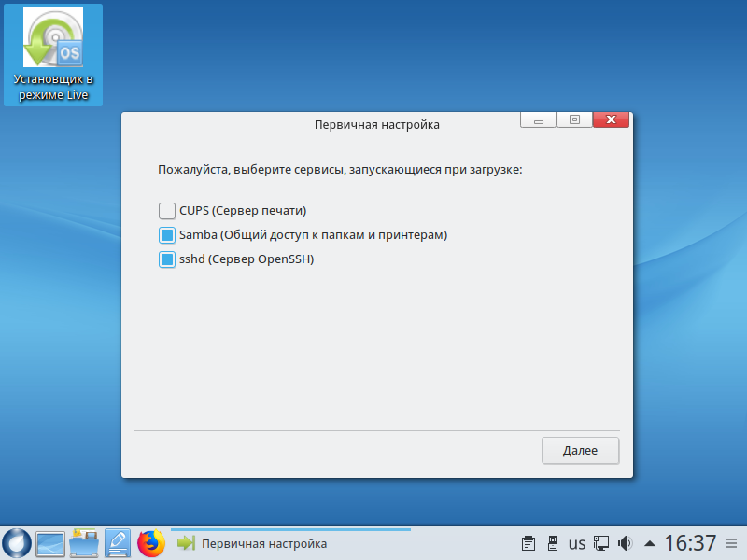
Task: Open the application launcher menu
Action: point(17,542)
